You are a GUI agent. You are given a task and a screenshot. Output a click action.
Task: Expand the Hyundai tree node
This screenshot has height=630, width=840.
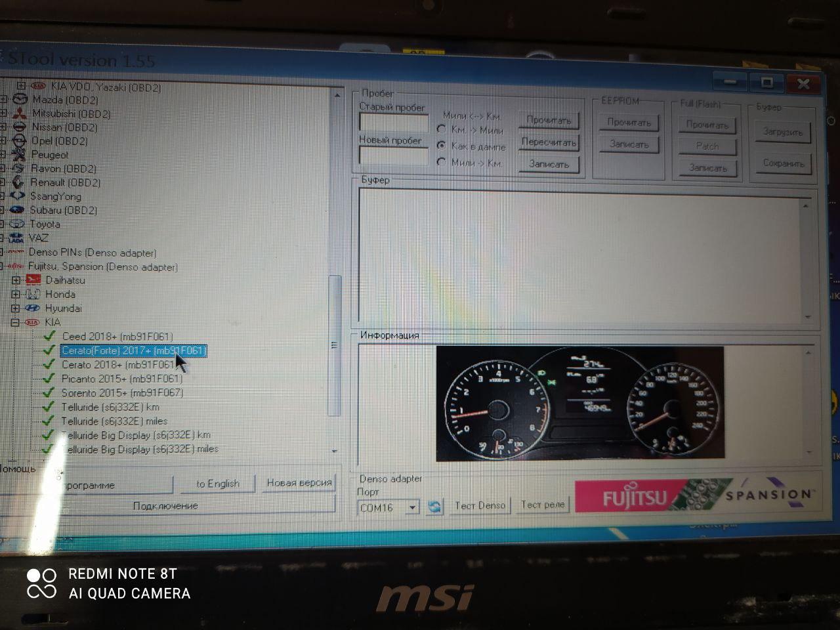[x=16, y=308]
